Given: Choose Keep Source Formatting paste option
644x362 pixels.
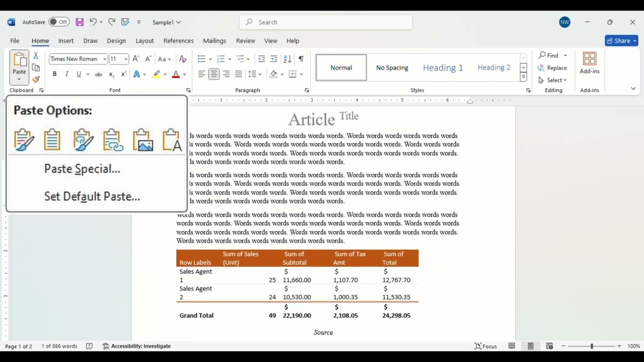Looking at the screenshot, I should (24, 140).
